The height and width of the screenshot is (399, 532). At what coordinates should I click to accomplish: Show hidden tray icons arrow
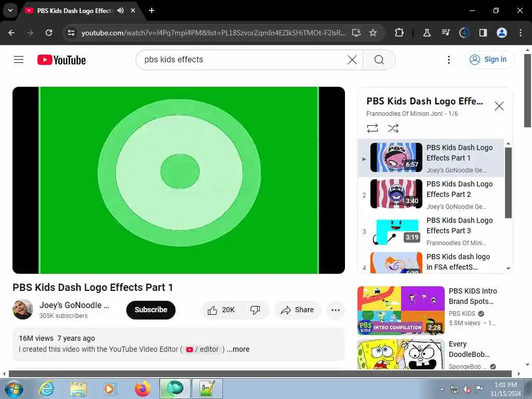click(442, 390)
